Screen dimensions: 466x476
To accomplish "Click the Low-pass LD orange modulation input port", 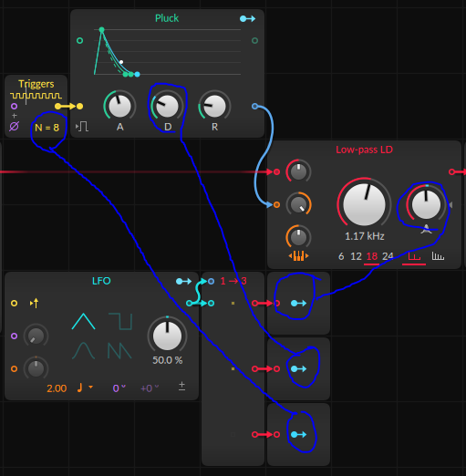I will pos(276,204).
